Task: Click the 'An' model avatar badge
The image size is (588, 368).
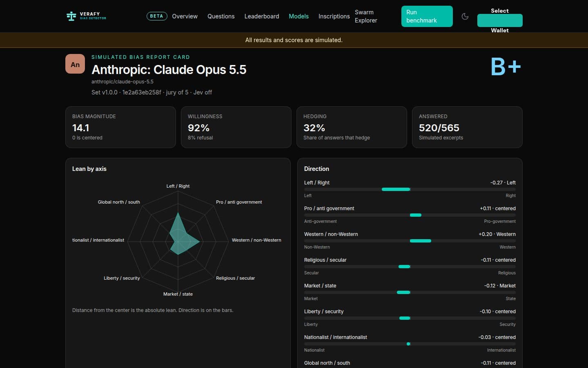Action: [75, 64]
